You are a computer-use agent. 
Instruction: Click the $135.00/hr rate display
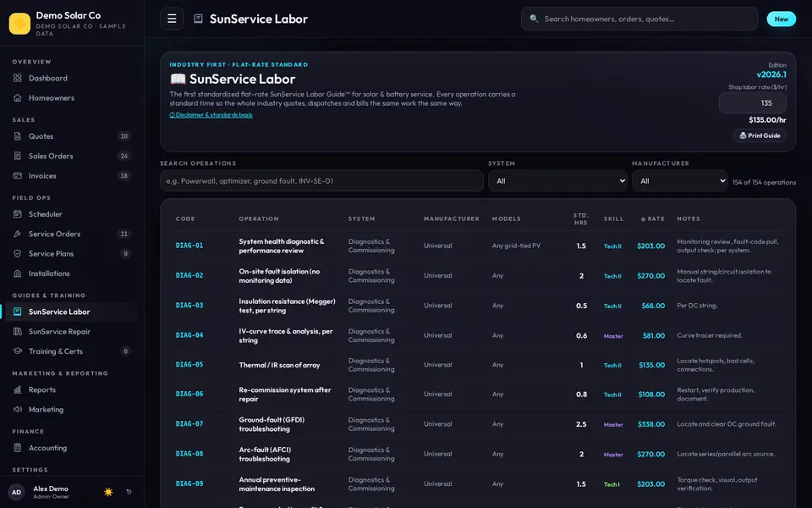tap(767, 119)
